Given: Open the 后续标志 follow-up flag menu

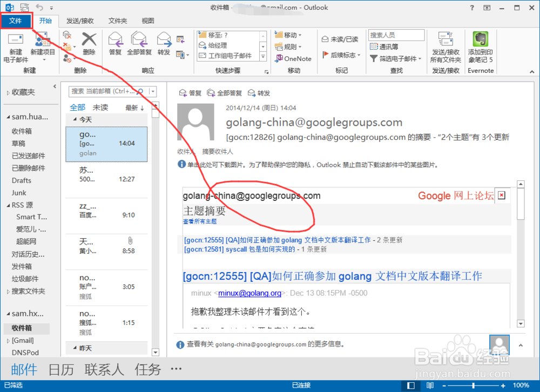Looking at the screenshot, I should pyautogui.click(x=341, y=55).
